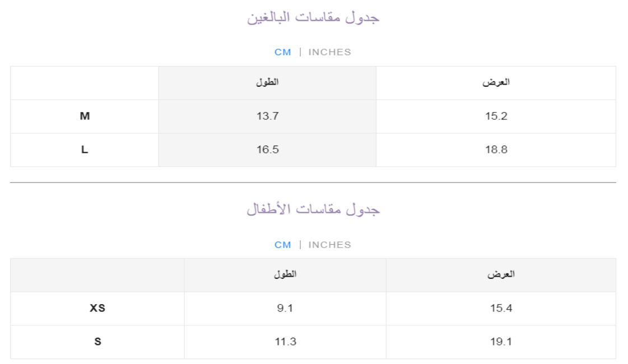The width and height of the screenshot is (628, 364).
Task: Select the XS size row label
Action: coord(97,308)
